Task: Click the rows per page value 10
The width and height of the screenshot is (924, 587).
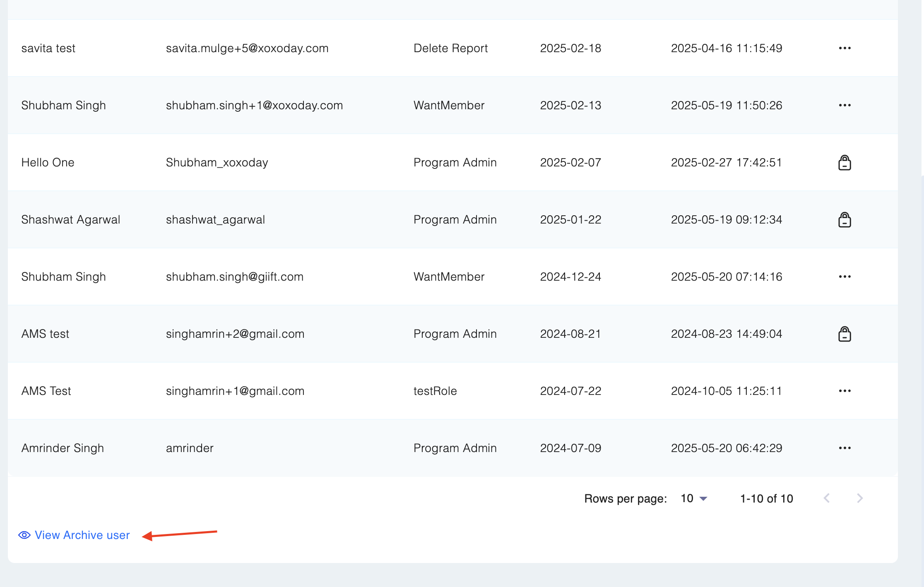Action: click(x=687, y=498)
